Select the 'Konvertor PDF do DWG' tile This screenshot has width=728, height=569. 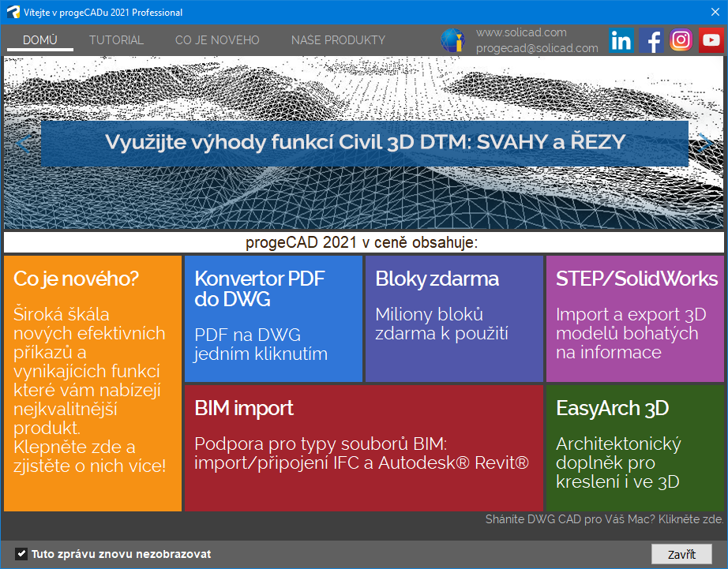pyautogui.click(x=273, y=319)
